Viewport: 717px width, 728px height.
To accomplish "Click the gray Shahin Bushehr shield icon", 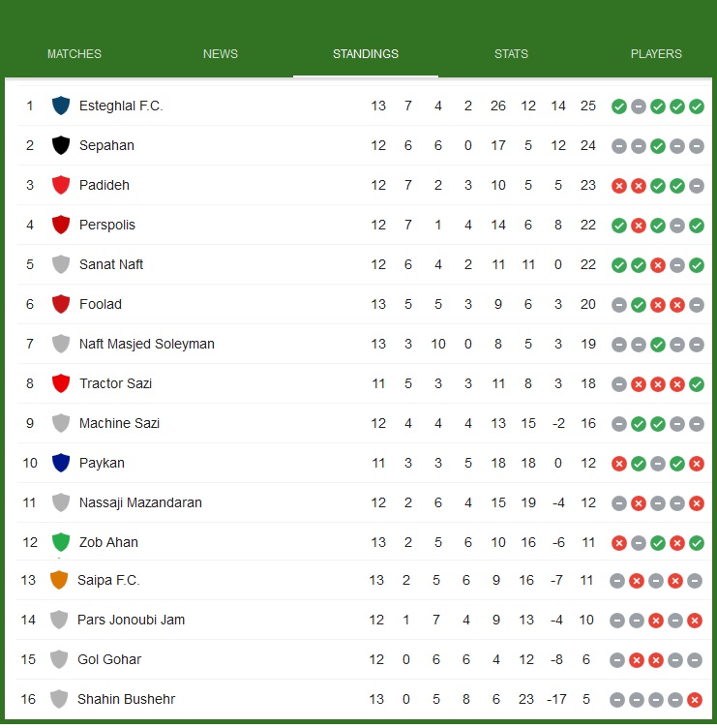I will (x=59, y=699).
